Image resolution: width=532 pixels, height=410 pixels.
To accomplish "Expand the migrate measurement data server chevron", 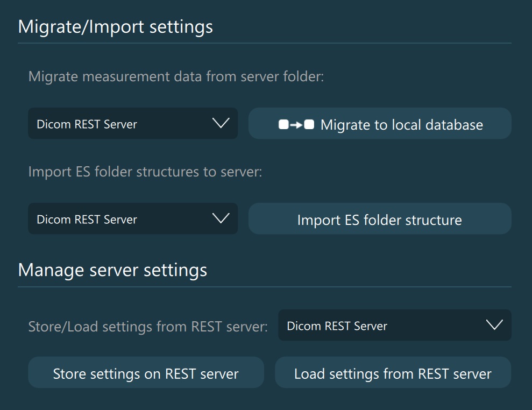I will (221, 123).
